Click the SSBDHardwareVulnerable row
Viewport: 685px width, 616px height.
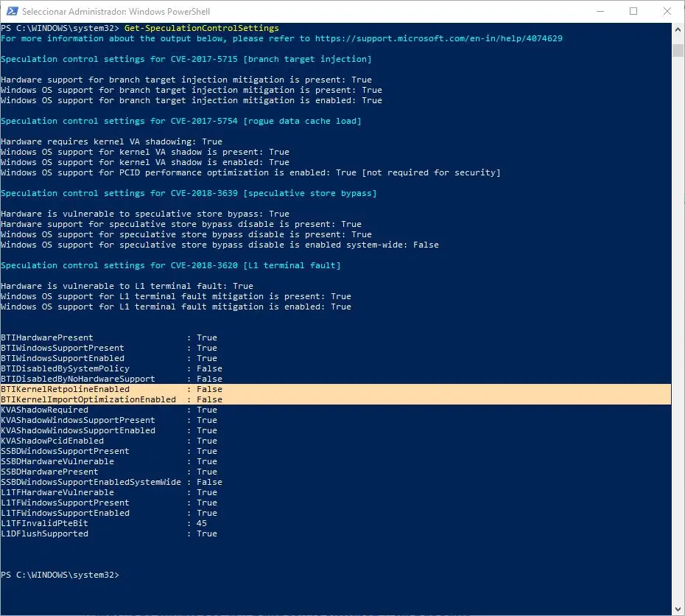click(x=109, y=461)
